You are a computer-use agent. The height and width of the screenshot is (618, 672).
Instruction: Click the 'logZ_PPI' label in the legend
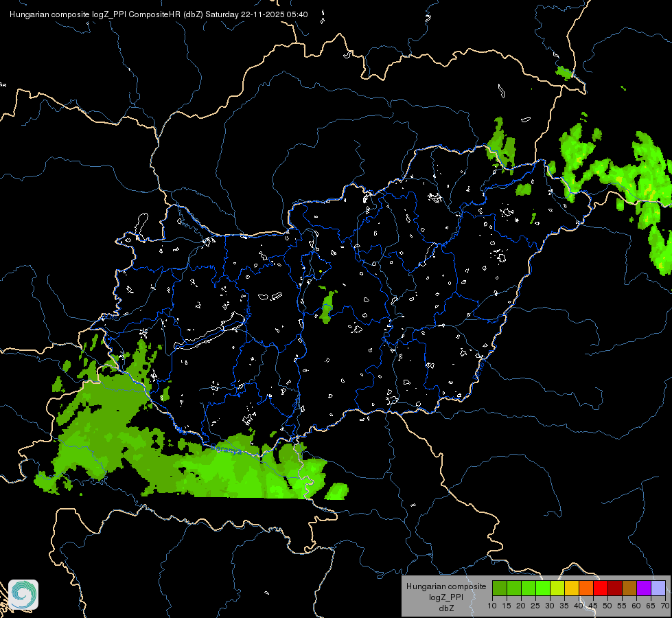tap(446, 597)
